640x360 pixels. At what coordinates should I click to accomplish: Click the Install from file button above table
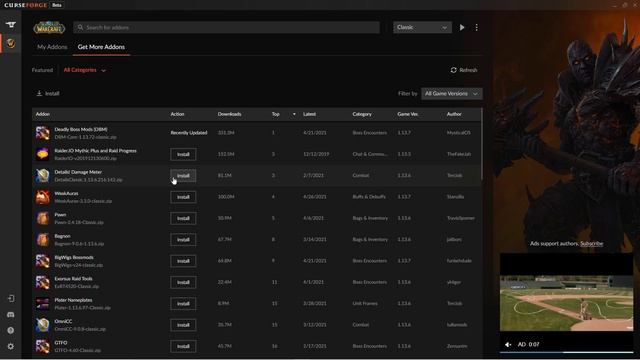[x=48, y=93]
